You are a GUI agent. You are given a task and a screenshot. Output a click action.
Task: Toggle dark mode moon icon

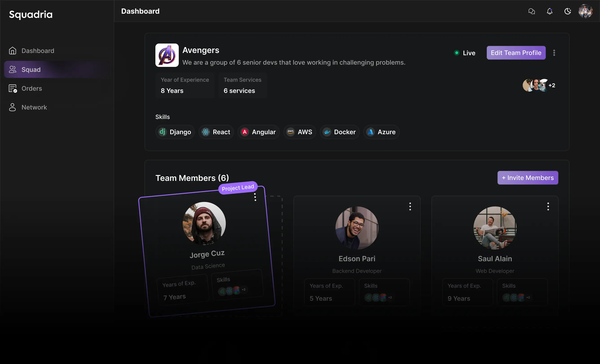(x=568, y=11)
